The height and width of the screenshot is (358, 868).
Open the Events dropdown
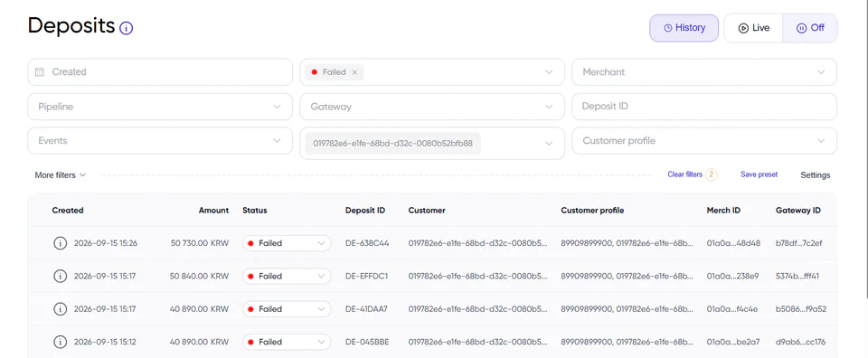[160, 140]
